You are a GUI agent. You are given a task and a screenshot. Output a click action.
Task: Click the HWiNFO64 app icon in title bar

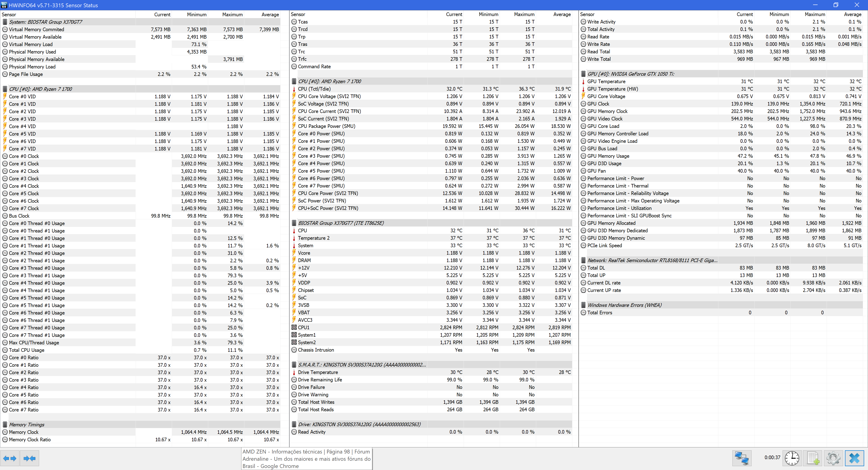click(x=4, y=5)
